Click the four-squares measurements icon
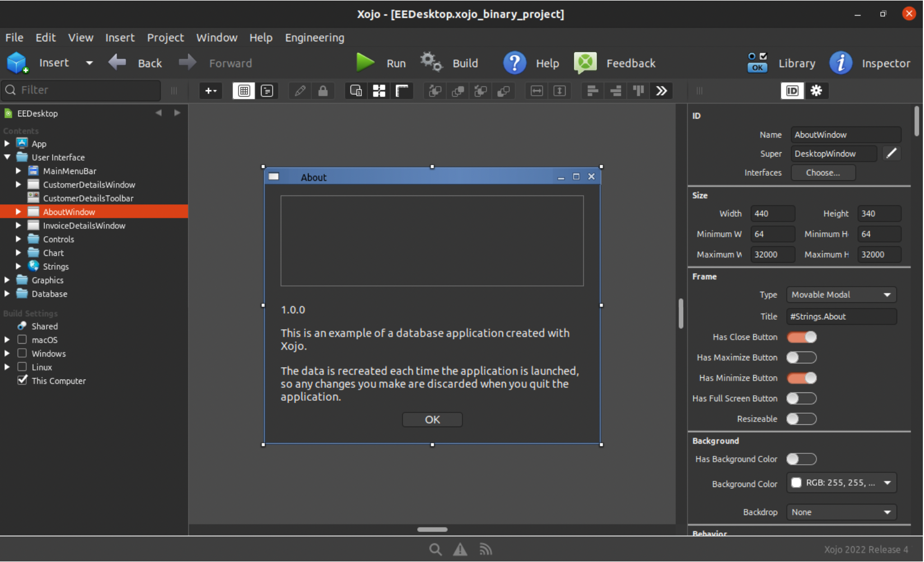 379,91
